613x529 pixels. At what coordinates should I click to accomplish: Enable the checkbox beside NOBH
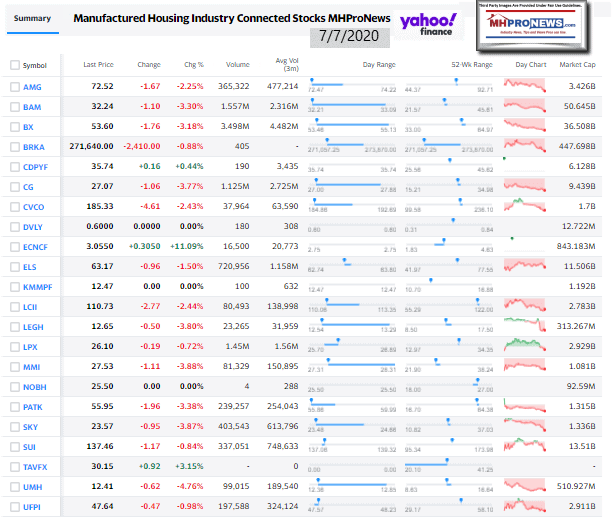point(14,384)
